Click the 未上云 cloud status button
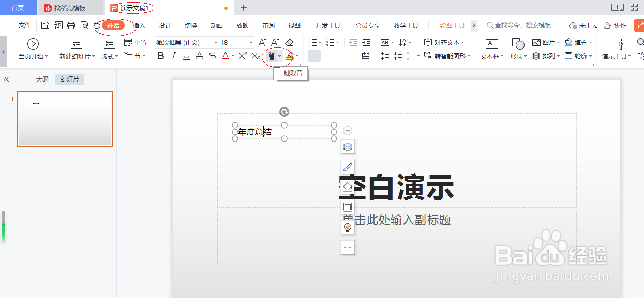 pos(583,25)
